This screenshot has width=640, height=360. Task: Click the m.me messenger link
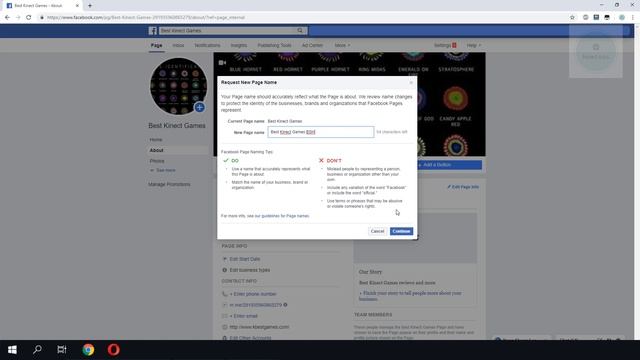pos(256,305)
